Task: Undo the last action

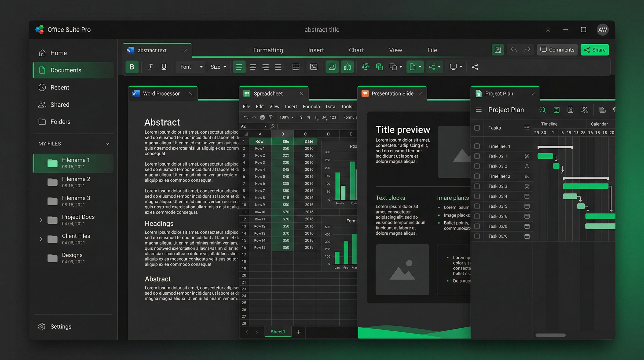Action: 514,50
